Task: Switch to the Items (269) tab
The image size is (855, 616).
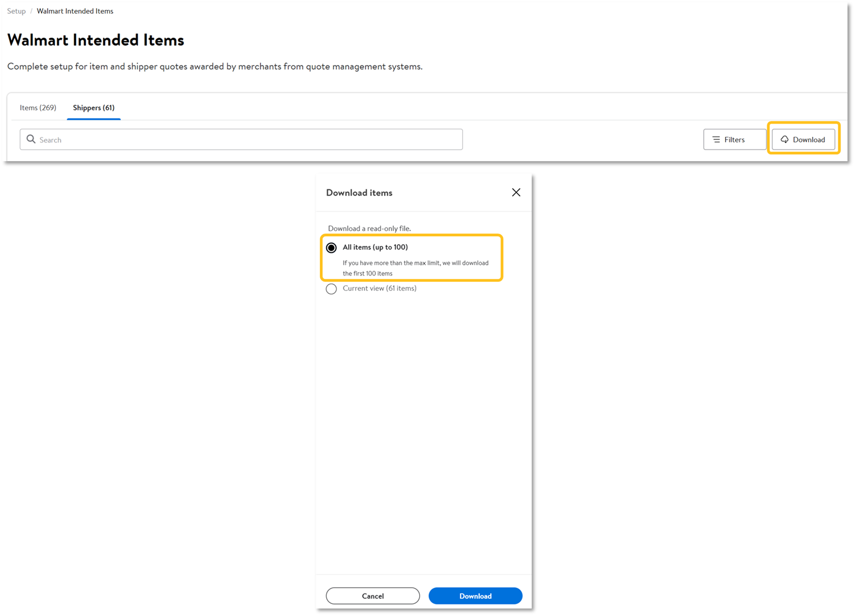Action: tap(38, 108)
